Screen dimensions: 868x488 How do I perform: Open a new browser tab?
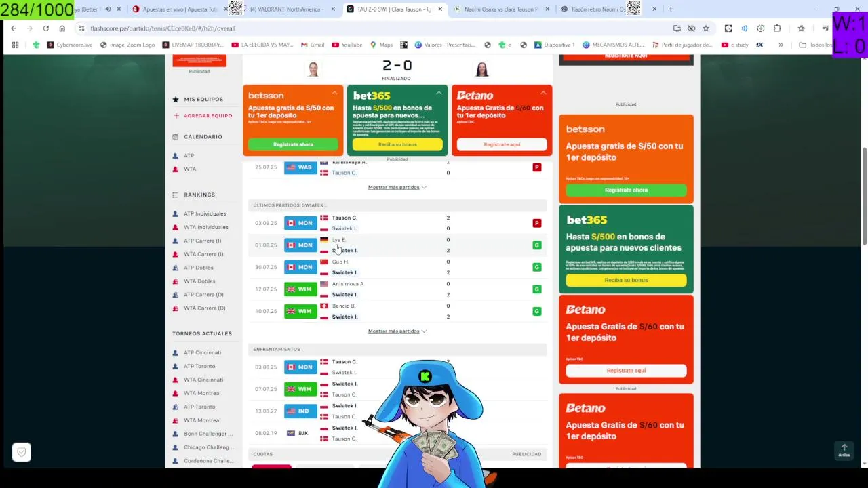[671, 9]
